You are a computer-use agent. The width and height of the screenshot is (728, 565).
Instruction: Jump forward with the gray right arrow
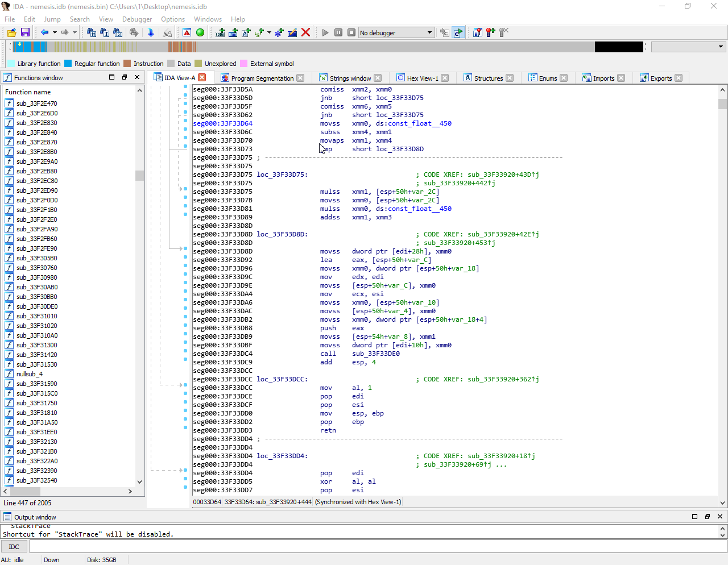click(x=65, y=32)
